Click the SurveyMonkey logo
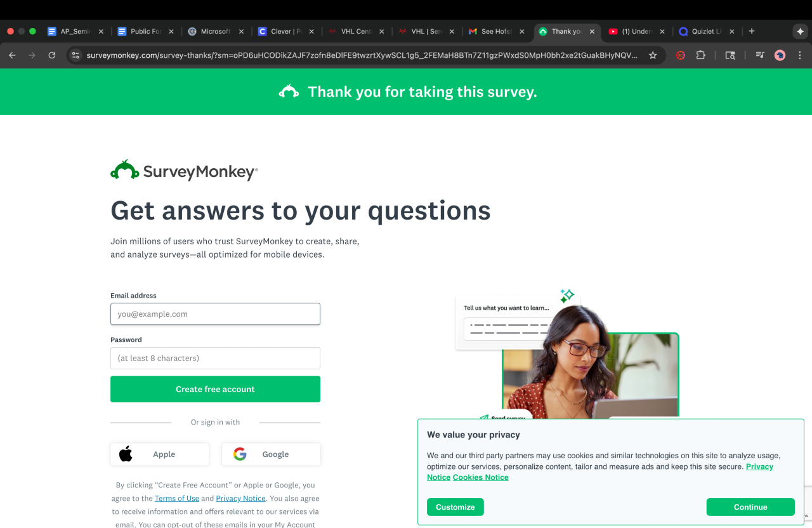The image size is (812, 528). pyautogui.click(x=184, y=170)
